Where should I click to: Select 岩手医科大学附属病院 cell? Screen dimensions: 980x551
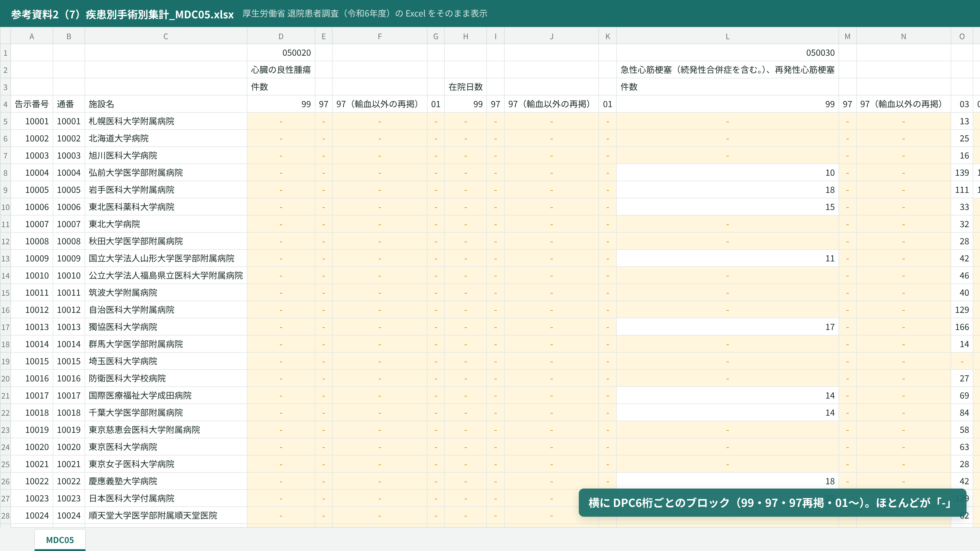[165, 190]
